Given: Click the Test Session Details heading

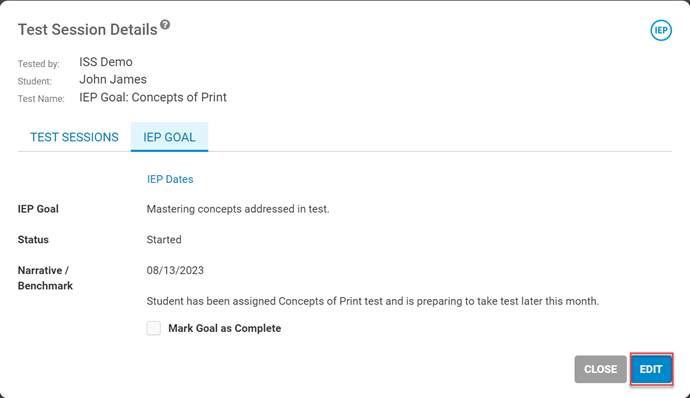Looking at the screenshot, I should coord(88,29).
